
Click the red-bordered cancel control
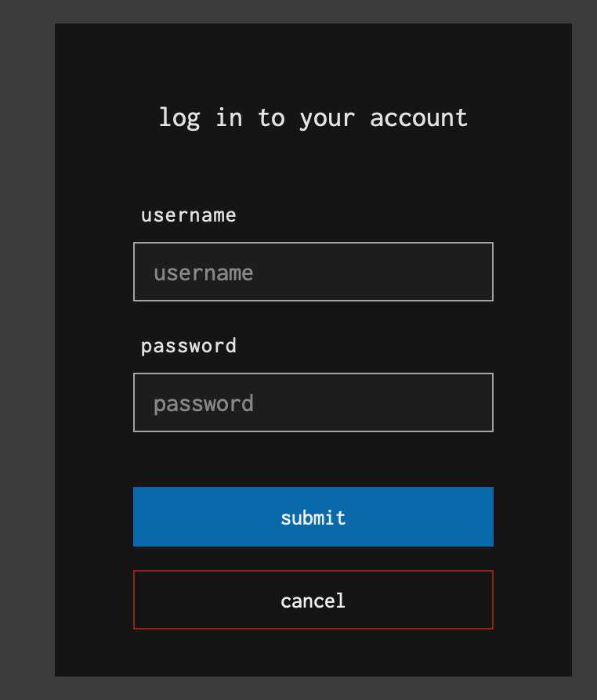(x=313, y=600)
